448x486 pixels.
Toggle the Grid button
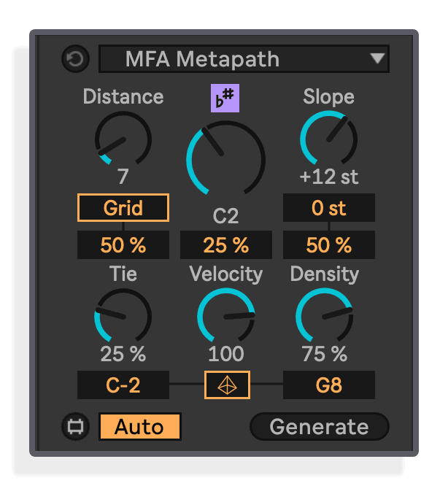[x=123, y=208]
